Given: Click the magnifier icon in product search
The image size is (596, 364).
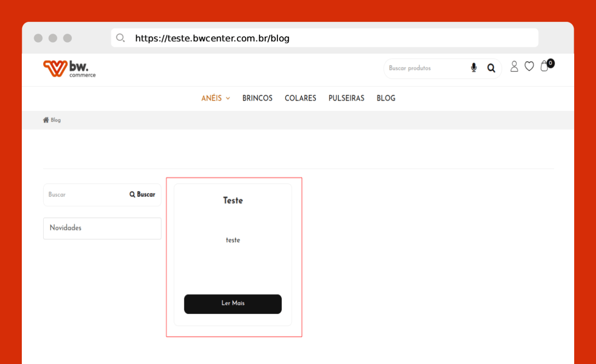Looking at the screenshot, I should pos(491,68).
